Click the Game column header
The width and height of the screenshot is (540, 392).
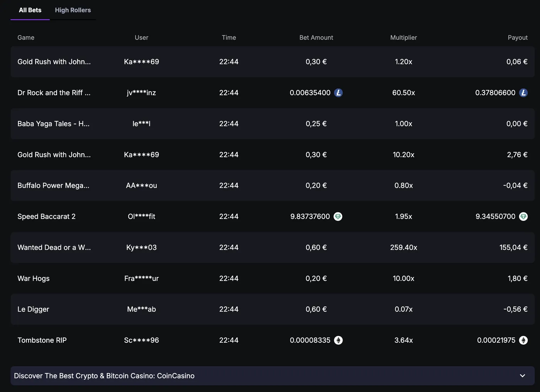(x=26, y=37)
